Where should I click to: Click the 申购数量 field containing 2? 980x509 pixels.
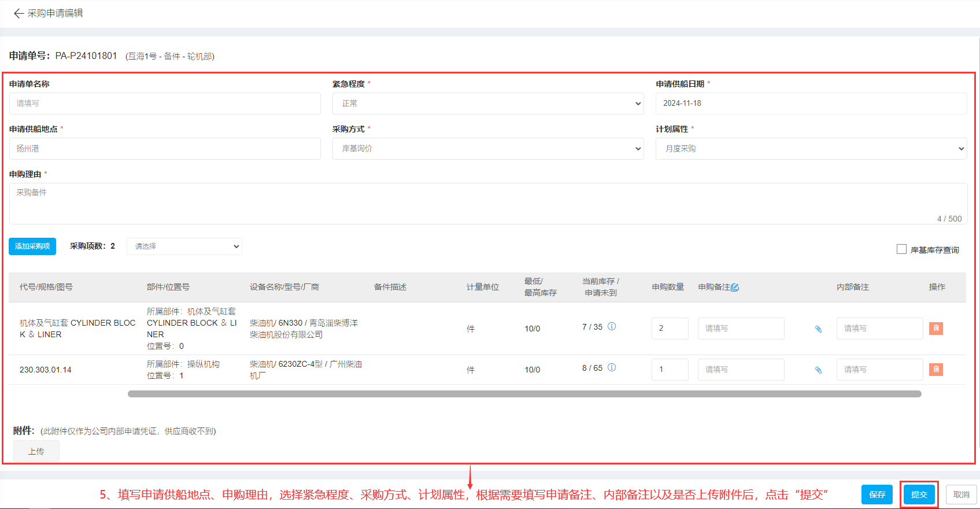(670, 329)
